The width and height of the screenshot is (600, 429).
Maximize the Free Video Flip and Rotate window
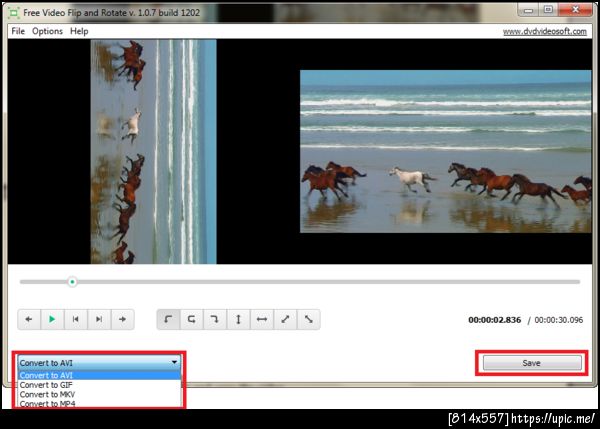point(548,10)
